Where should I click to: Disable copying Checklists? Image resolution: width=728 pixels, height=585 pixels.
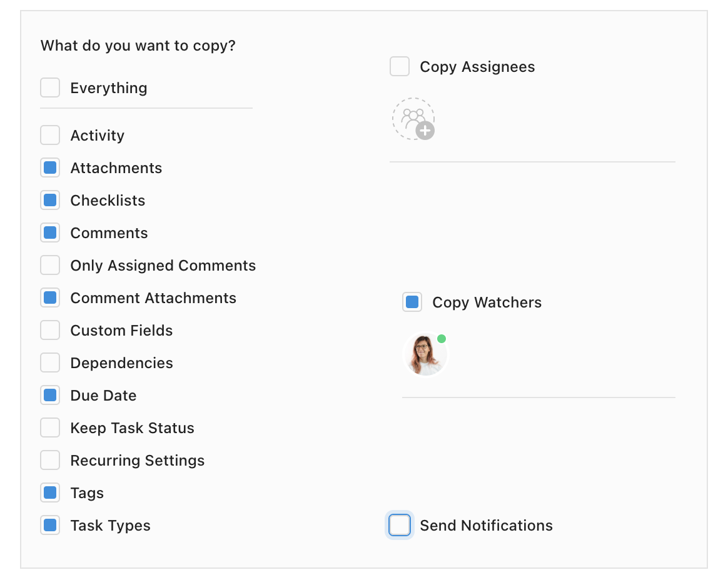pyautogui.click(x=50, y=200)
